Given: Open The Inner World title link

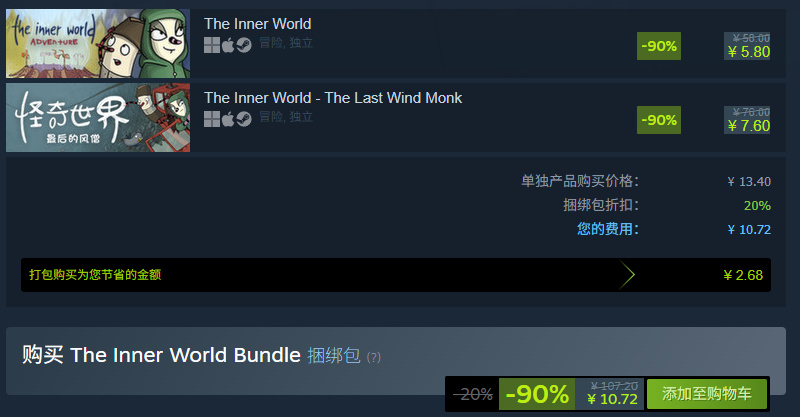Looking at the screenshot, I should [x=258, y=24].
